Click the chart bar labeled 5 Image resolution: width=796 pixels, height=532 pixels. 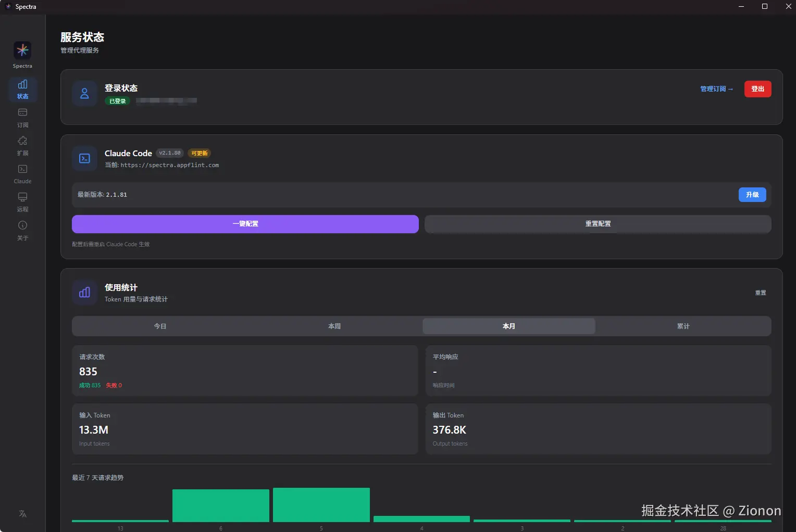(321, 505)
